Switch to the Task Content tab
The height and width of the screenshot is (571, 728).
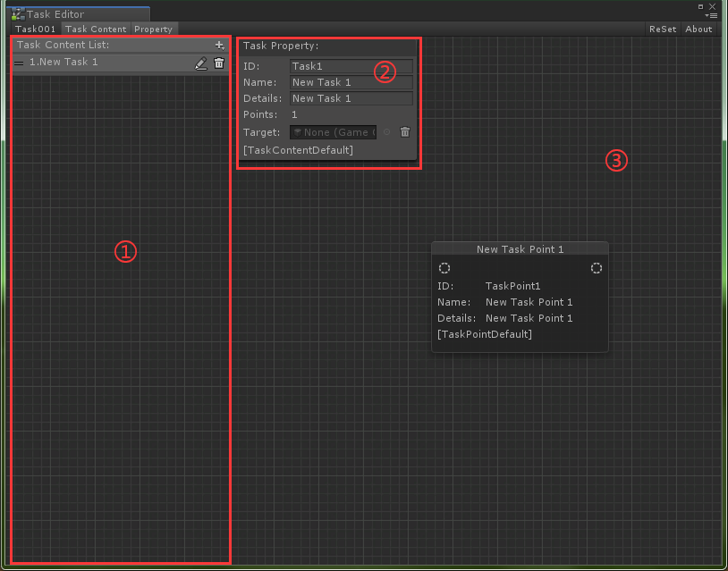click(x=96, y=29)
